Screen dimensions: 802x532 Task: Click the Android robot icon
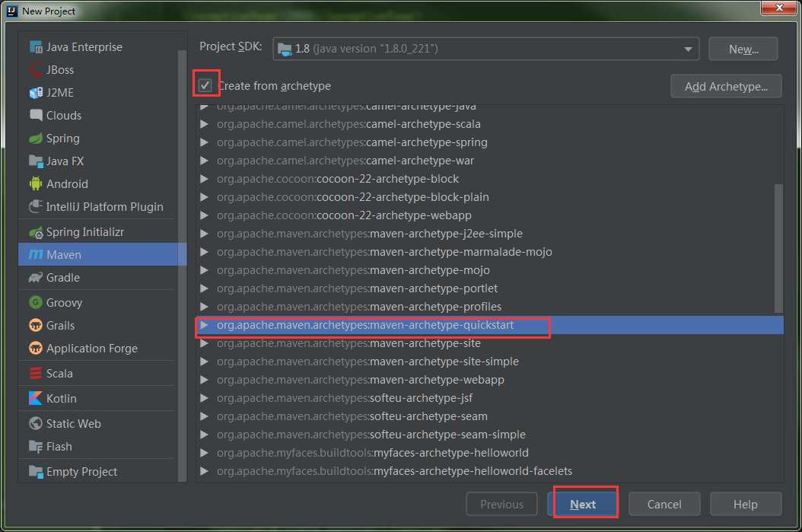[36, 183]
